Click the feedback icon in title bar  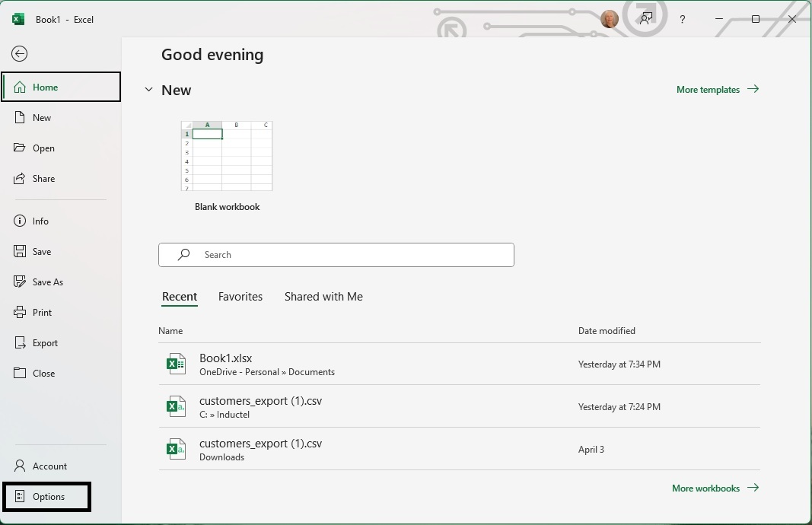click(x=646, y=19)
